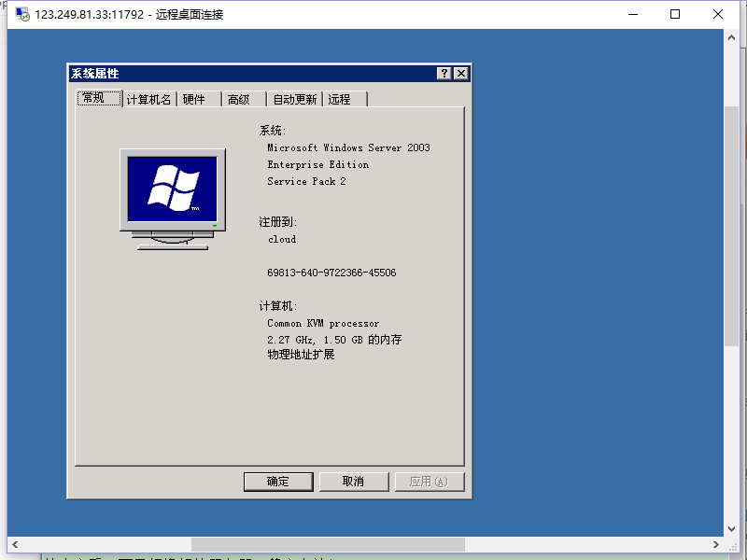Click the Windows logo monitor image
This screenshot has height=560, width=747.
point(173,199)
